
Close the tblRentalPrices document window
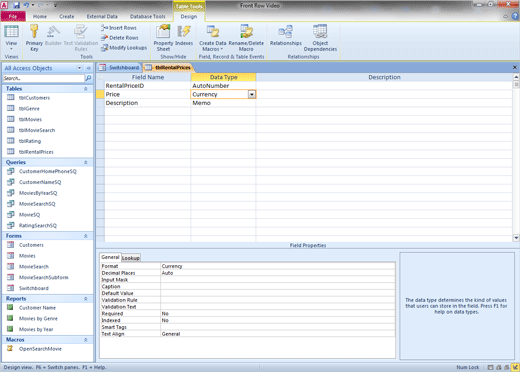[x=515, y=67]
